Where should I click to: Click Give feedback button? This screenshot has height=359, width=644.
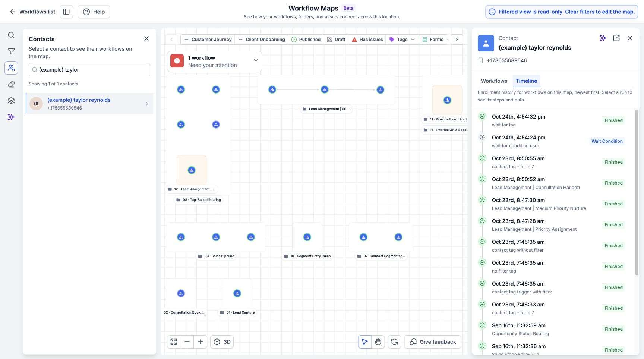pyautogui.click(x=433, y=342)
